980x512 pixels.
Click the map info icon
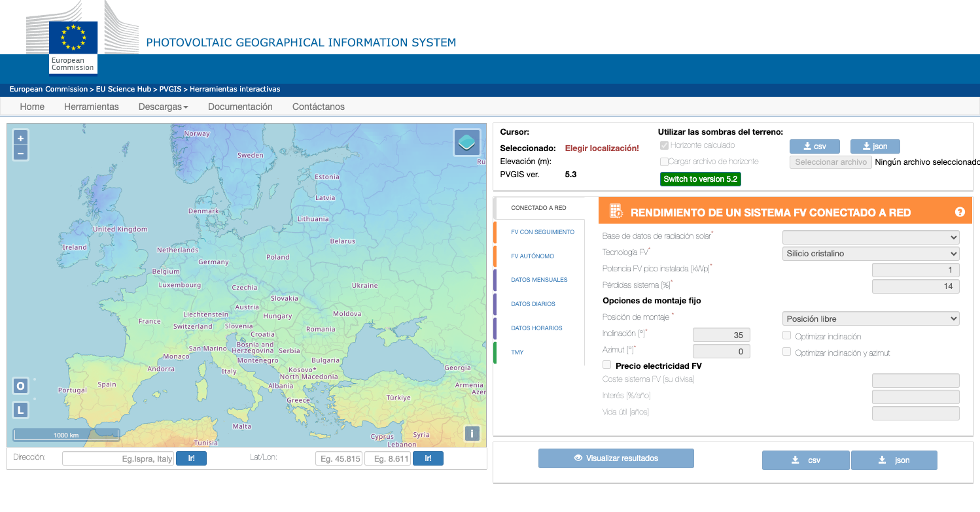472,433
